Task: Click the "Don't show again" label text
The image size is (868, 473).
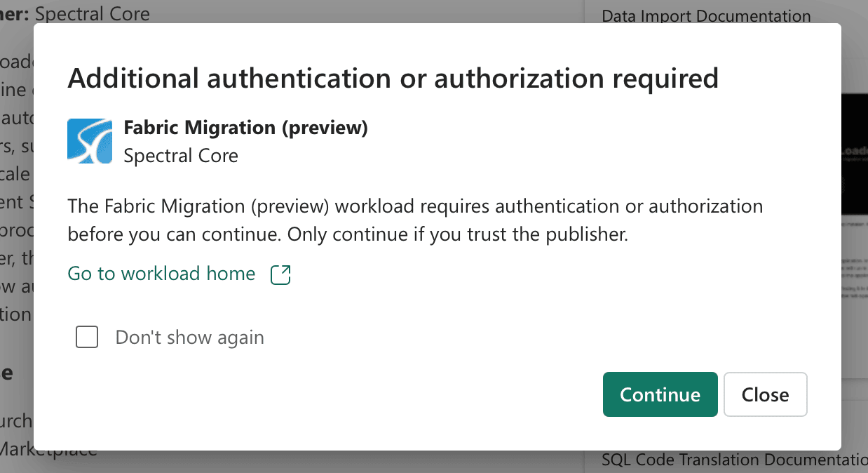Action: (189, 338)
